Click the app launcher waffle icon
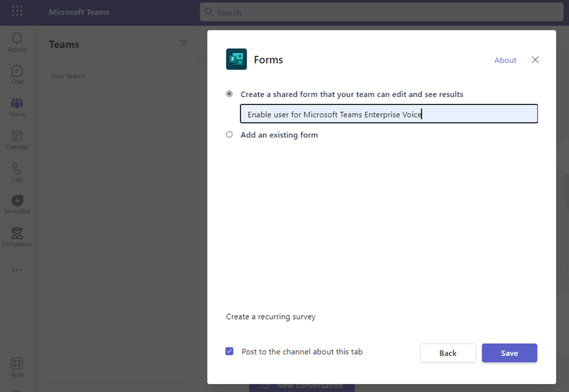Image resolution: width=569 pixels, height=392 pixels. coord(17,12)
